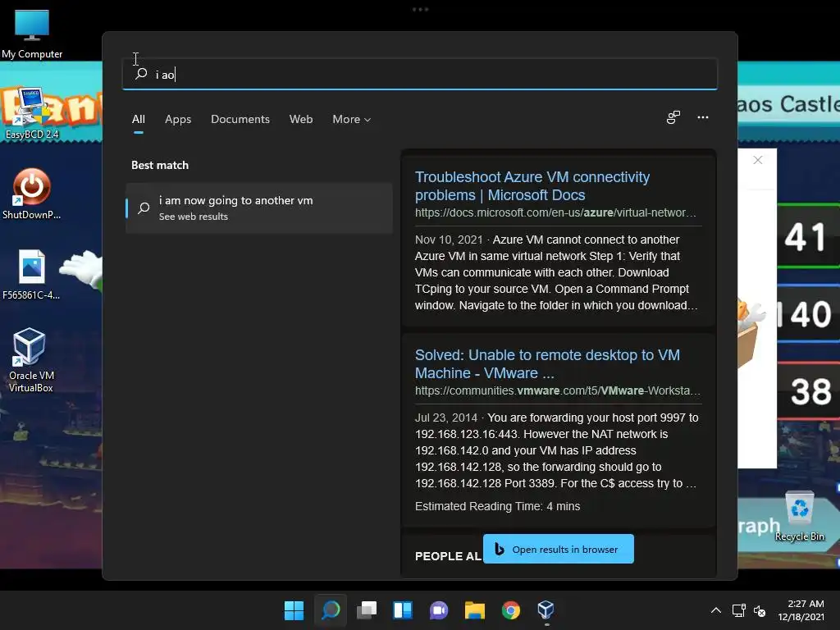Click the muted volume tray icon
Viewport: 840px width, 630px height.
[x=760, y=610]
